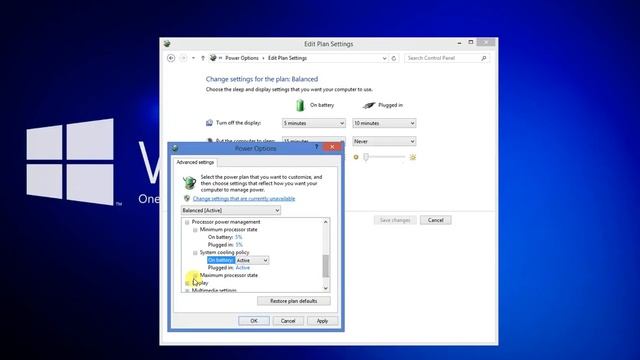640x360 pixels.
Task: Click Apply in the Power Options dialog
Action: pyautogui.click(x=322, y=321)
